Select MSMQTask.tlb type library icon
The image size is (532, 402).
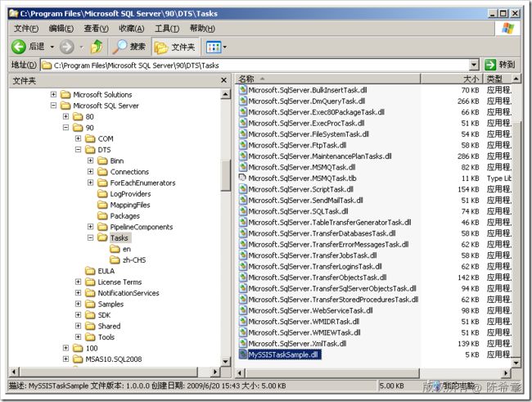pos(242,178)
